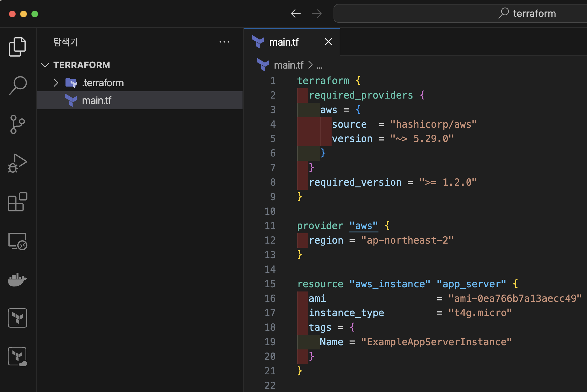The width and height of the screenshot is (587, 392).
Task: Open the HashiCorp Terraform view
Action: tap(17, 318)
